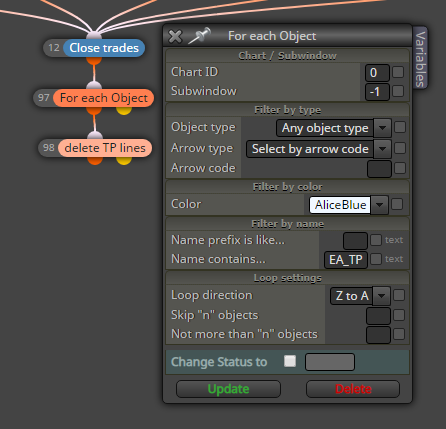Screen dimensions: 446x429
Task: Select the For each Object block
Action: pos(103,98)
